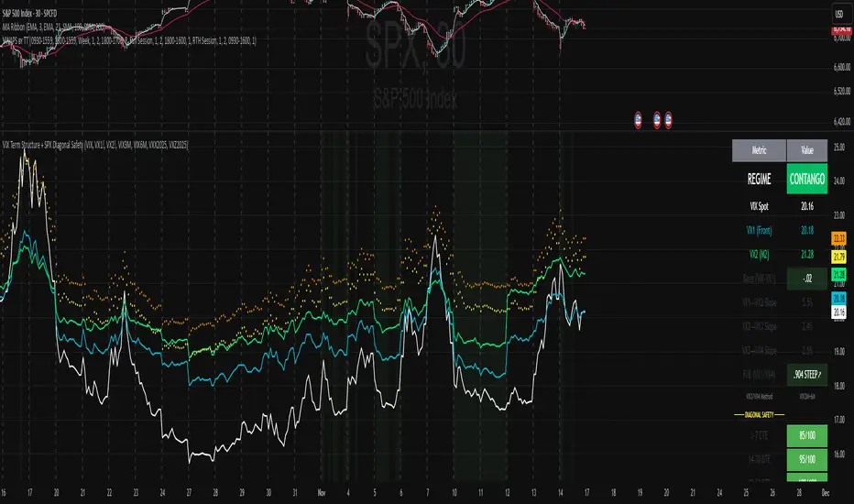
Task: Click the 14 date label on time axis
Action: pos(560,493)
